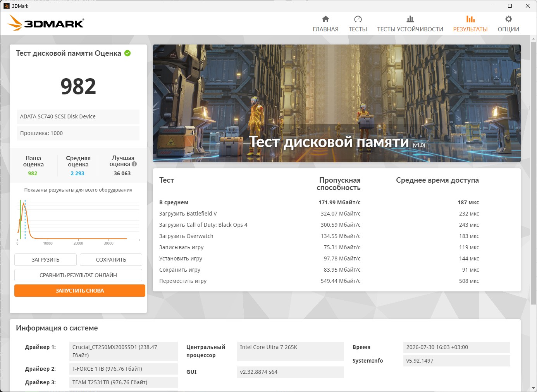Click the orange ЗАПУСТИТЬ СНОВА button
This screenshot has height=392, width=537.
80,291
